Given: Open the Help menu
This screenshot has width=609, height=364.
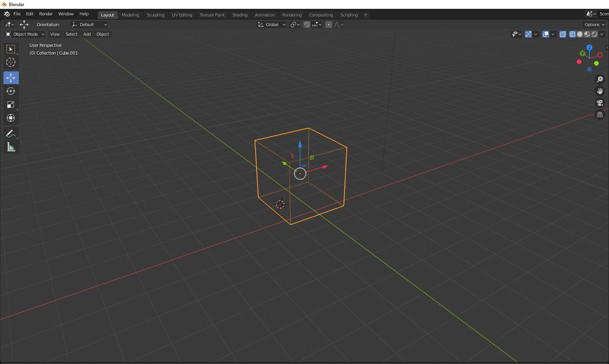Looking at the screenshot, I should [84, 14].
